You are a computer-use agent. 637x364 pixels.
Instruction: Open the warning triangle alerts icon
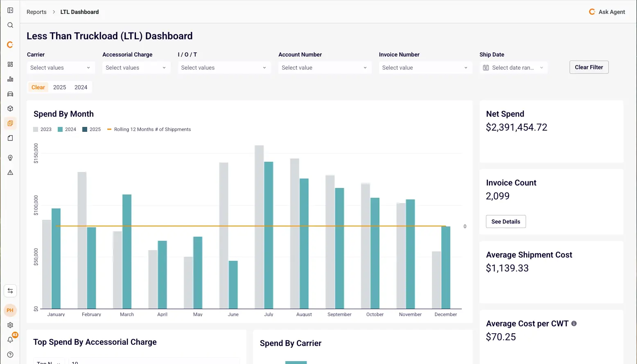click(10, 172)
